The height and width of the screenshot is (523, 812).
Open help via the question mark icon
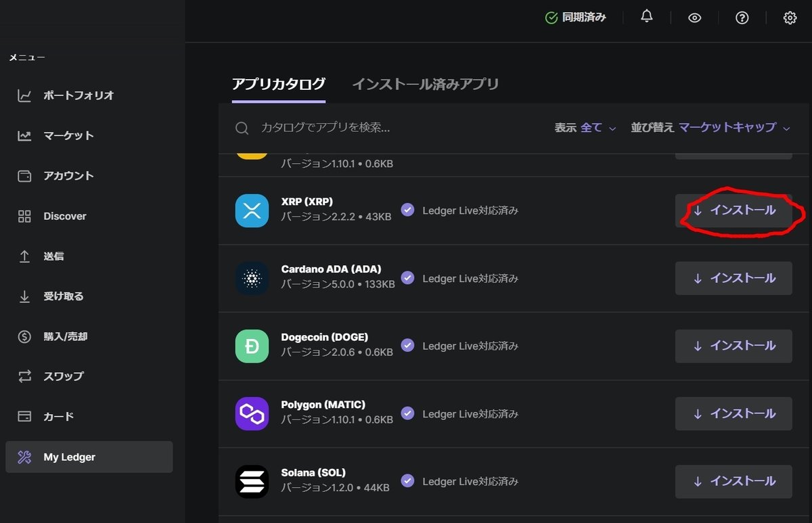(742, 18)
